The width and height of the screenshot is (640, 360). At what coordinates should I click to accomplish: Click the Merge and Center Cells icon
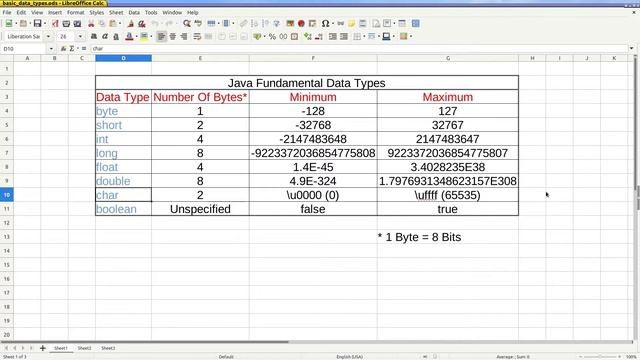(x=208, y=37)
